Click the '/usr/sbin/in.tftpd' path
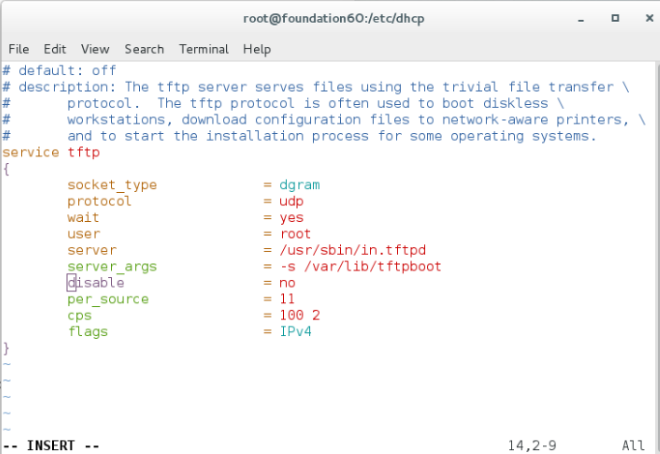This screenshot has width=660, height=454. pyautogui.click(x=352, y=250)
